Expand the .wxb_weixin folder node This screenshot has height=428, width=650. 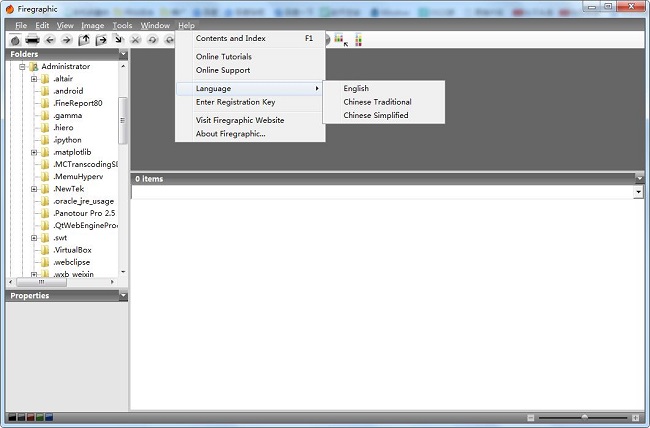34,274
